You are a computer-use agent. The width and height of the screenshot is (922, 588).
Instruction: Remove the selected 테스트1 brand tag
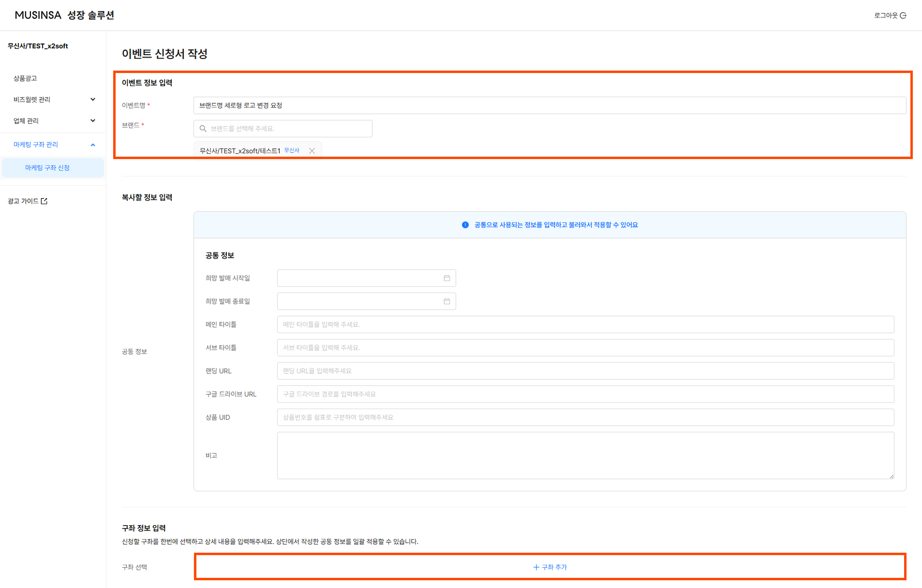[312, 151]
